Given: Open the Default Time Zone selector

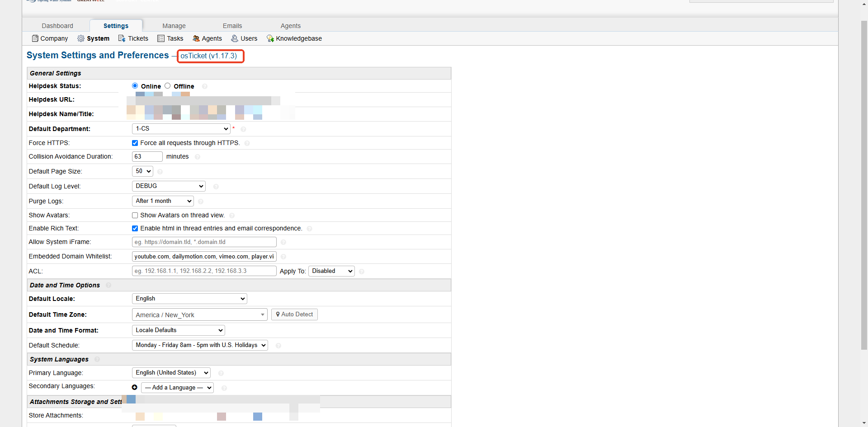Looking at the screenshot, I should tap(199, 315).
